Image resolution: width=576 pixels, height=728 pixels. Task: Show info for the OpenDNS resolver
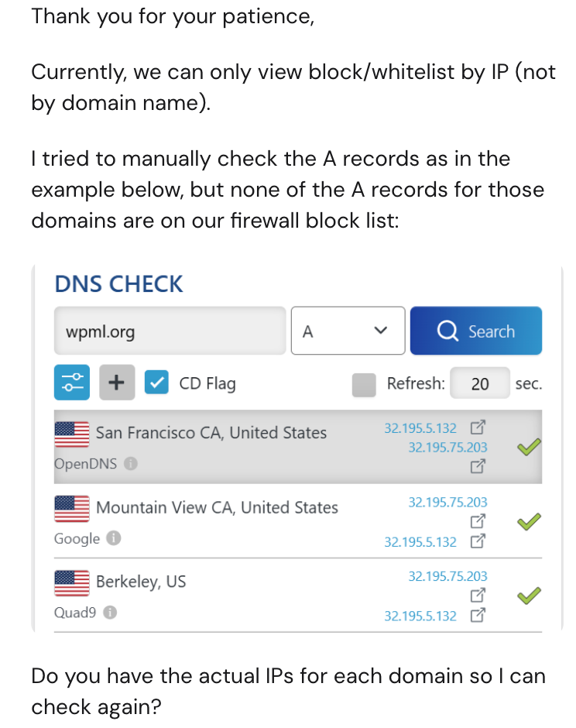coord(131,465)
